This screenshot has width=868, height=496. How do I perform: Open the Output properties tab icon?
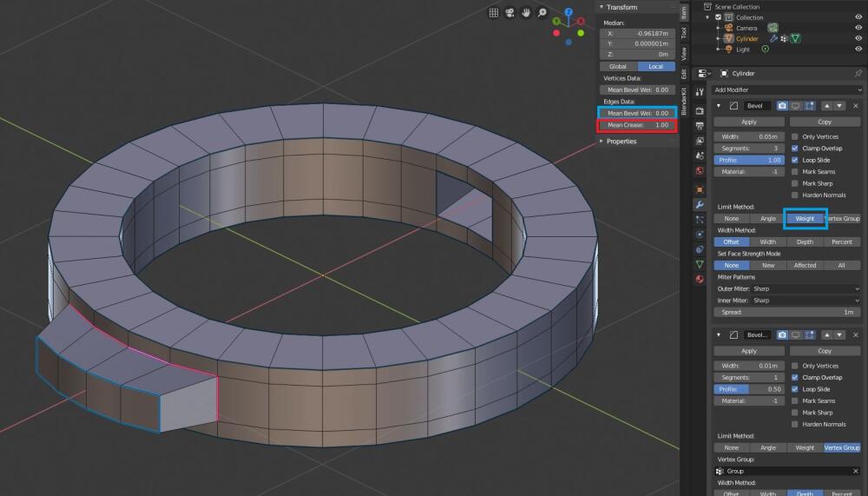[x=700, y=126]
